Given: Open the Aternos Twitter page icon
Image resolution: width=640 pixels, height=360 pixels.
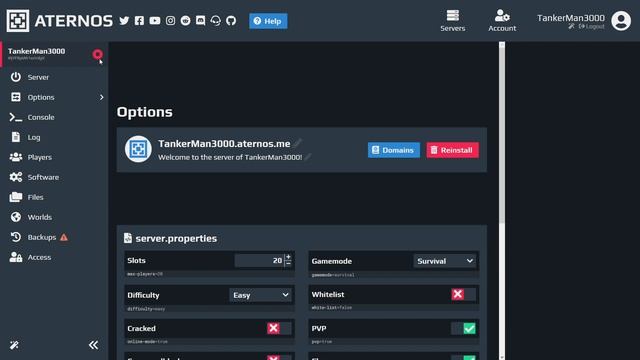Looking at the screenshot, I should [124, 20].
